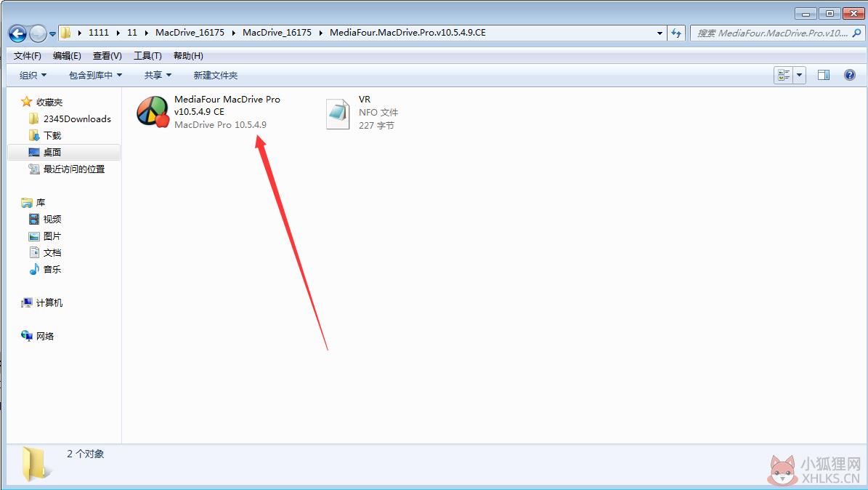Toggle the preview pane button
Screen dimensions: 868x490
[x=824, y=75]
